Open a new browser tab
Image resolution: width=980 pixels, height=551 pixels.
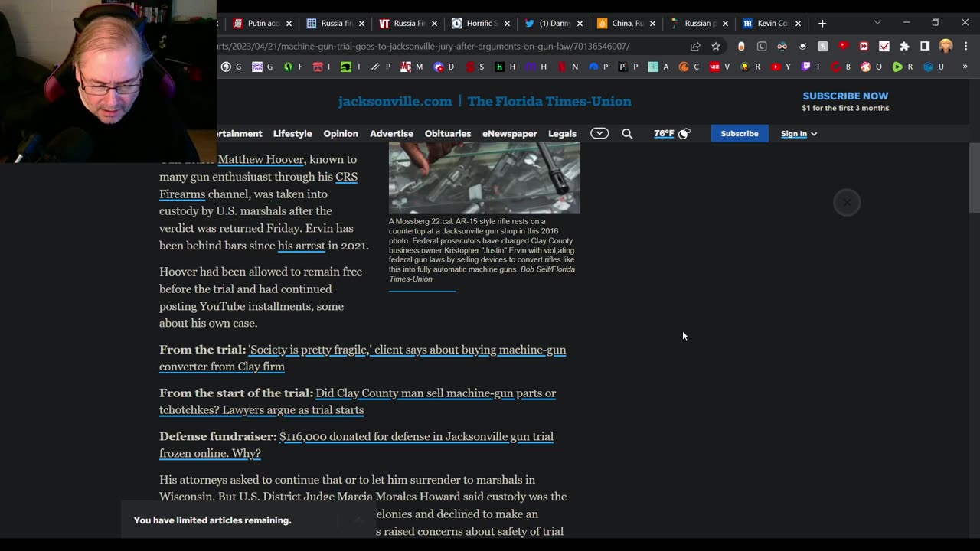click(822, 23)
